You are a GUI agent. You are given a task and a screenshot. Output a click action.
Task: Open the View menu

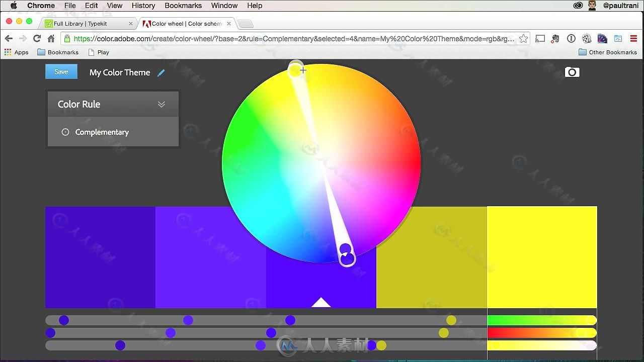pos(115,6)
